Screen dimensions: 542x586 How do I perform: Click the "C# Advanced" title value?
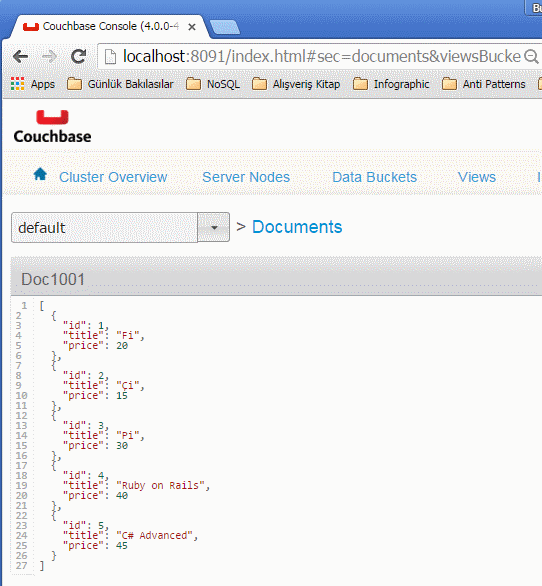[x=154, y=536]
